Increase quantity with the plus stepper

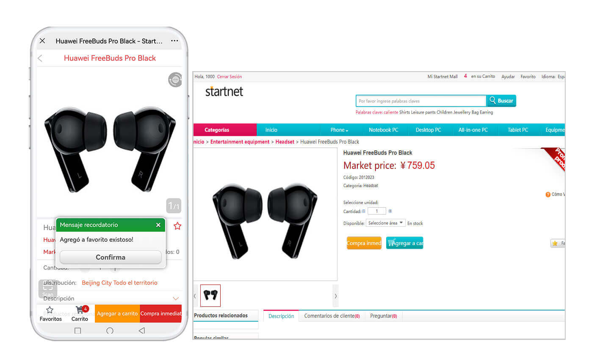390,211
